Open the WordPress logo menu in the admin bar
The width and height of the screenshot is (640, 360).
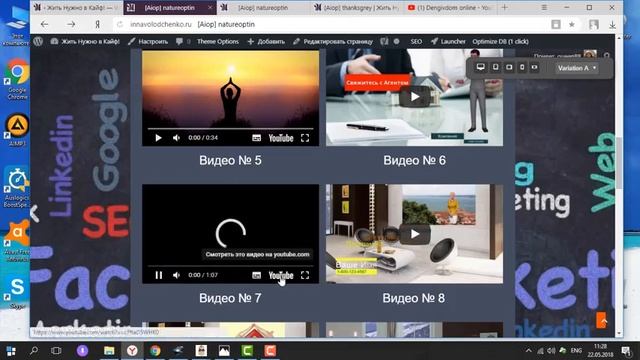point(38,41)
